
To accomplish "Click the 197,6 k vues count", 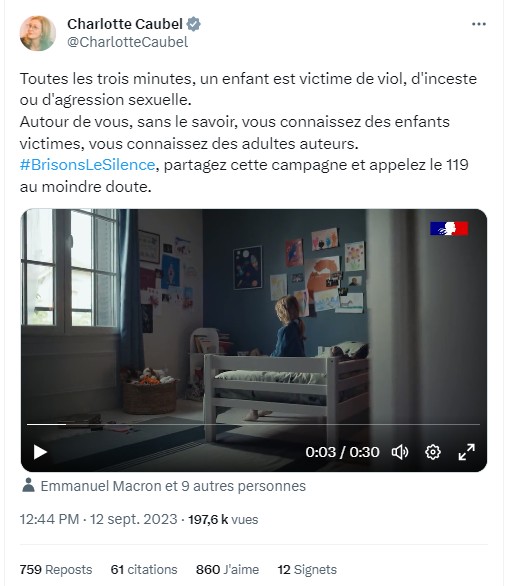I will [223, 519].
